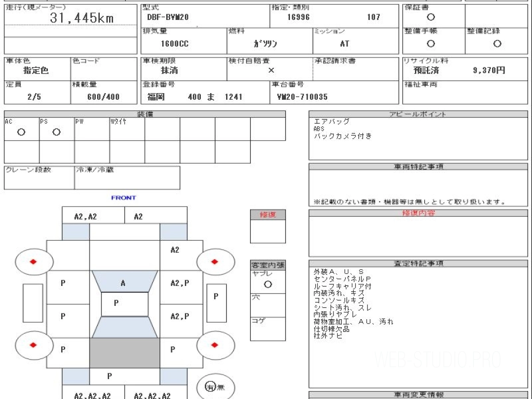Viewport: 532px width, 399px height.
Task: Select load capacity 600/400
Action: 103,97
